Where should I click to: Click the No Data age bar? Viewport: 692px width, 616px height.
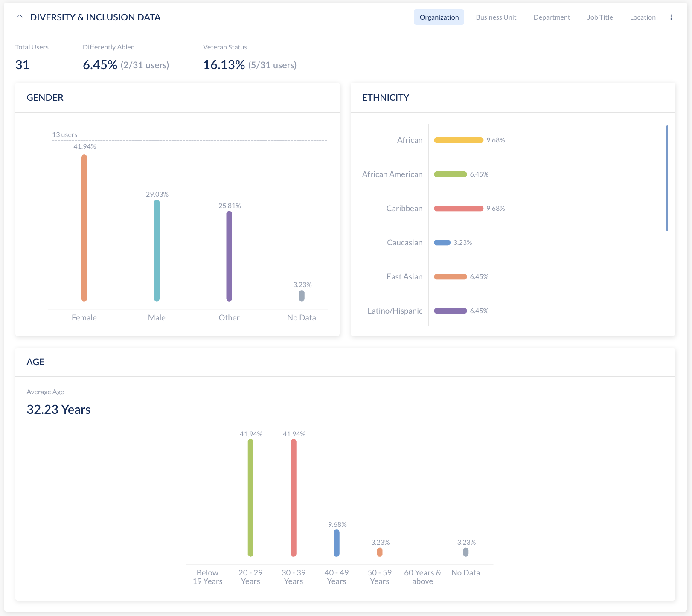tap(466, 552)
